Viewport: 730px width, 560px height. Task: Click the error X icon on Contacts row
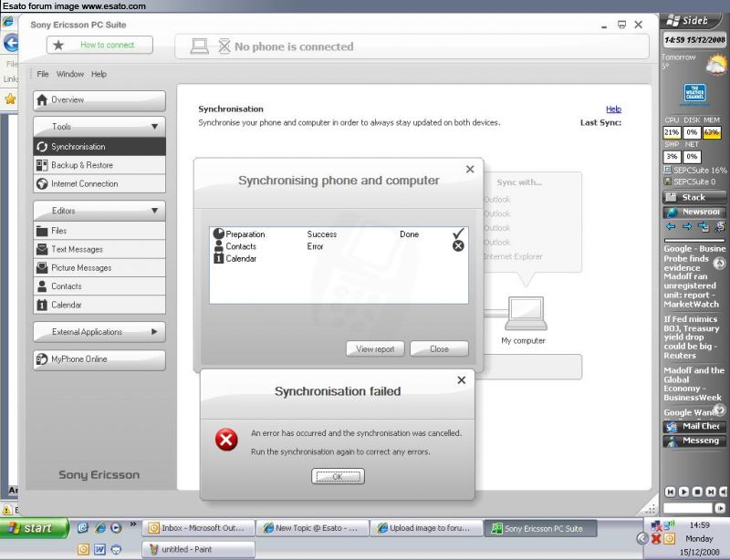pyautogui.click(x=458, y=245)
